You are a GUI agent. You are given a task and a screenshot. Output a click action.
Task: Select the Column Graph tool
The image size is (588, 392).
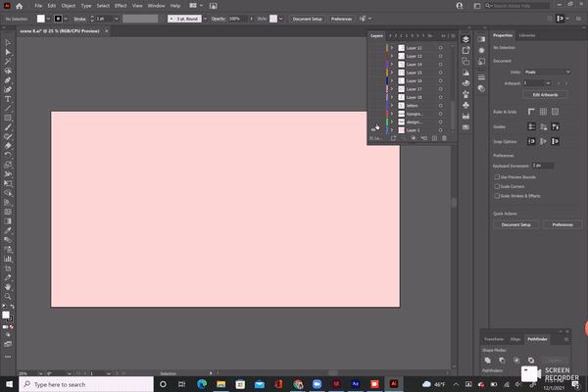(x=8, y=259)
